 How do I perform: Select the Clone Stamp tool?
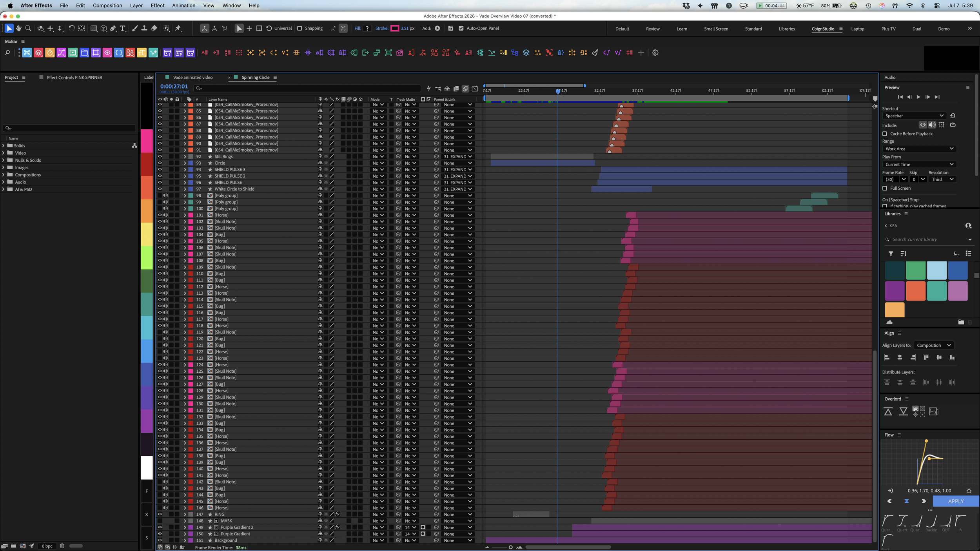click(x=144, y=29)
